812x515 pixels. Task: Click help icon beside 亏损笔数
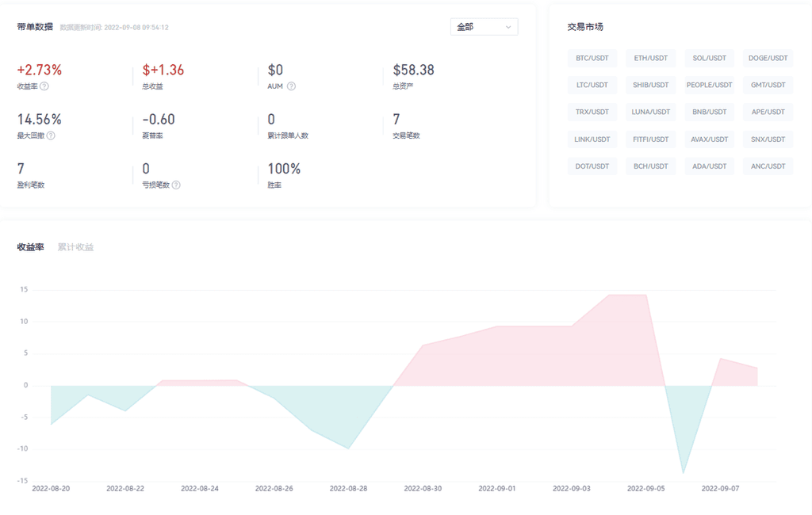click(176, 185)
